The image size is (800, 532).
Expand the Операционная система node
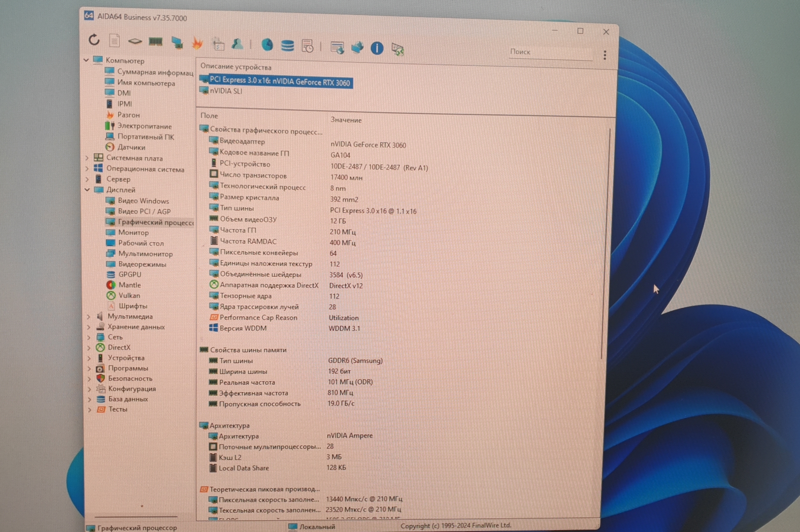tap(87, 168)
